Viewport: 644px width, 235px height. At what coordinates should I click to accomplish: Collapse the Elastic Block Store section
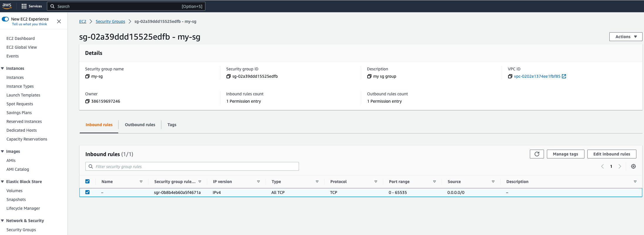pos(2,182)
